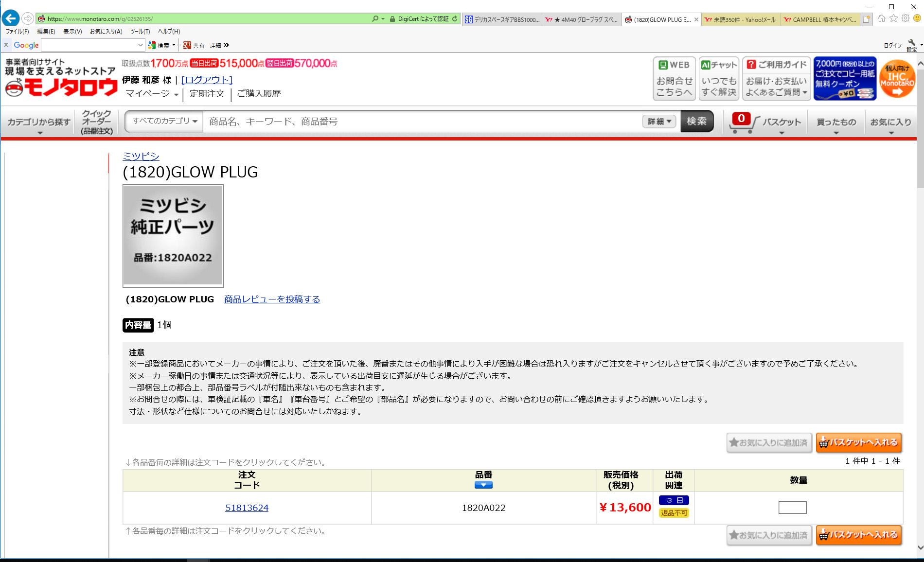The image size is (924, 562).
Task: Open the ミツビシ brand link
Action: click(x=141, y=156)
